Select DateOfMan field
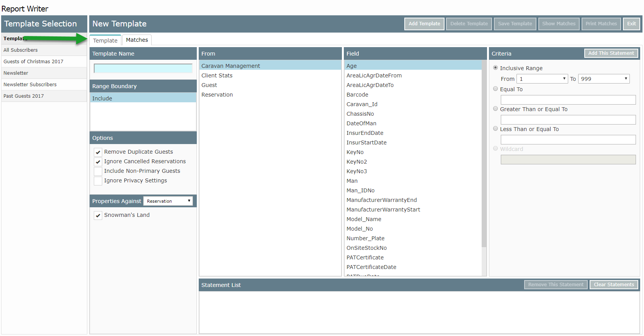This screenshot has width=644, height=336. pos(413,123)
